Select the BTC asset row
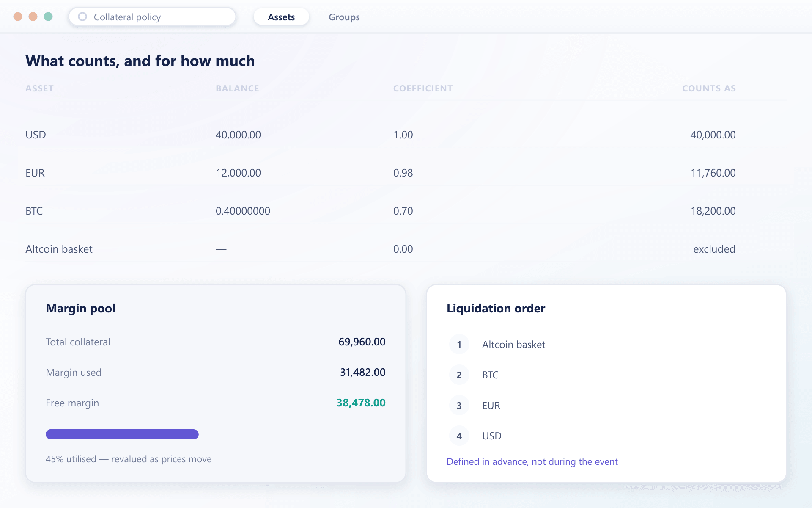 (x=406, y=211)
